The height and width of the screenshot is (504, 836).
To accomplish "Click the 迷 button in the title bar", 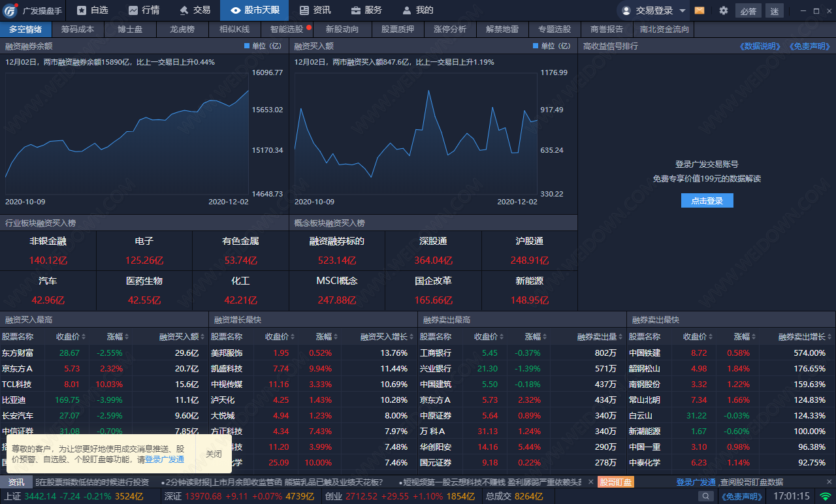I will coord(774,11).
